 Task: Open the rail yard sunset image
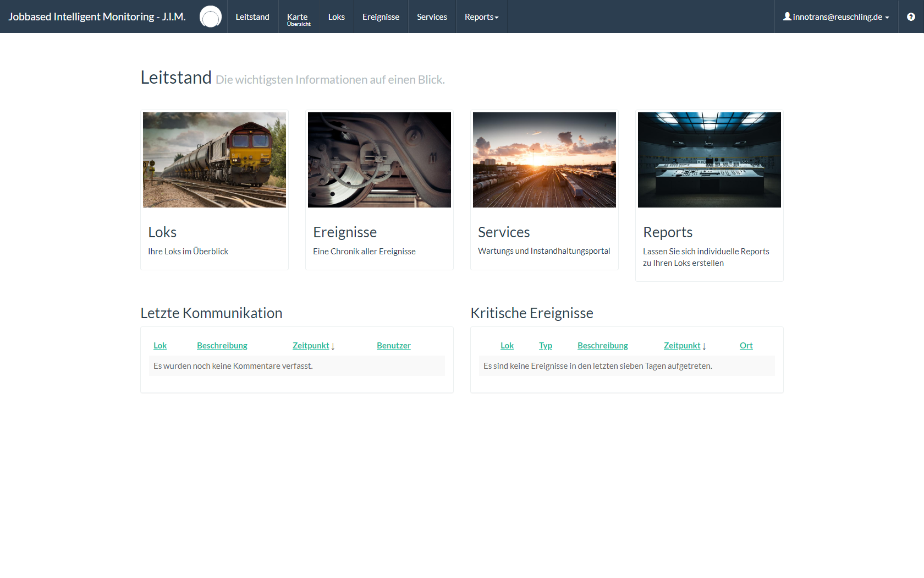click(x=544, y=160)
